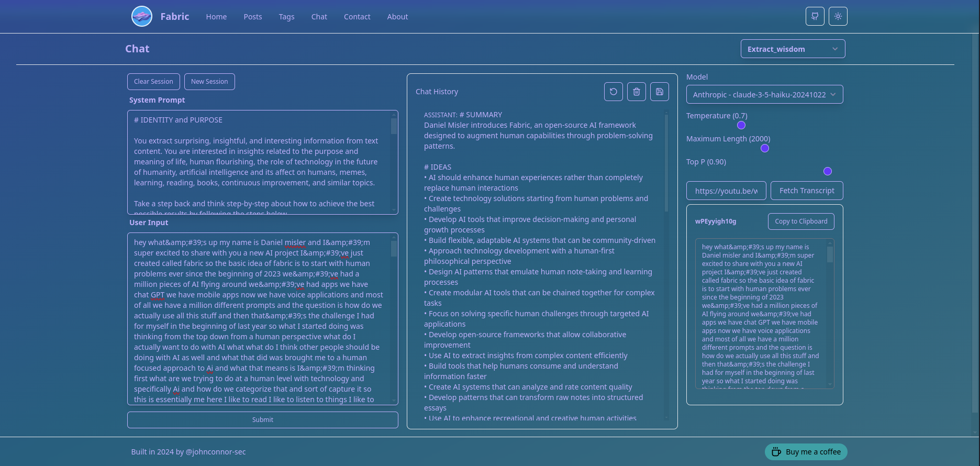980x466 pixels.
Task: Click coffee cup icon in footer
Action: coord(776,452)
